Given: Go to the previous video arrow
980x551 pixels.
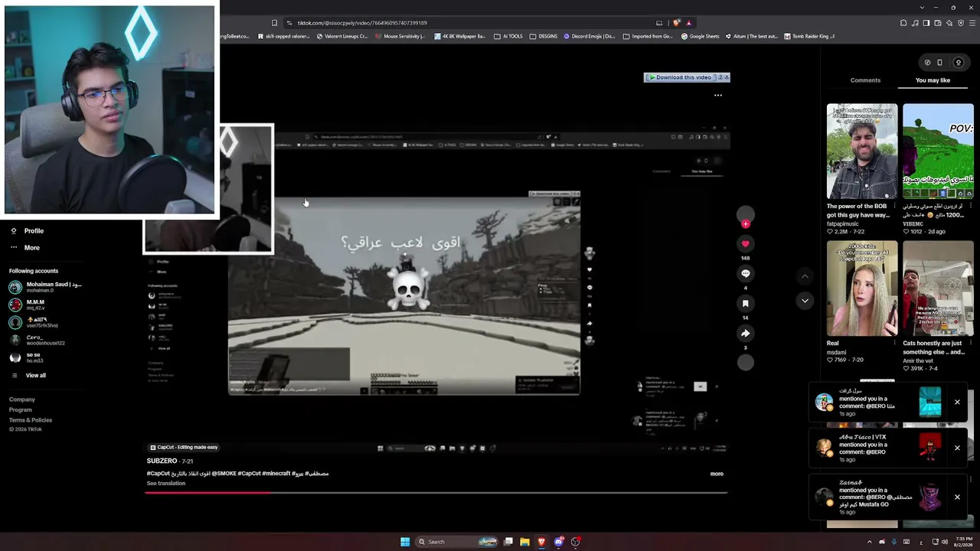Looking at the screenshot, I should tap(805, 275).
